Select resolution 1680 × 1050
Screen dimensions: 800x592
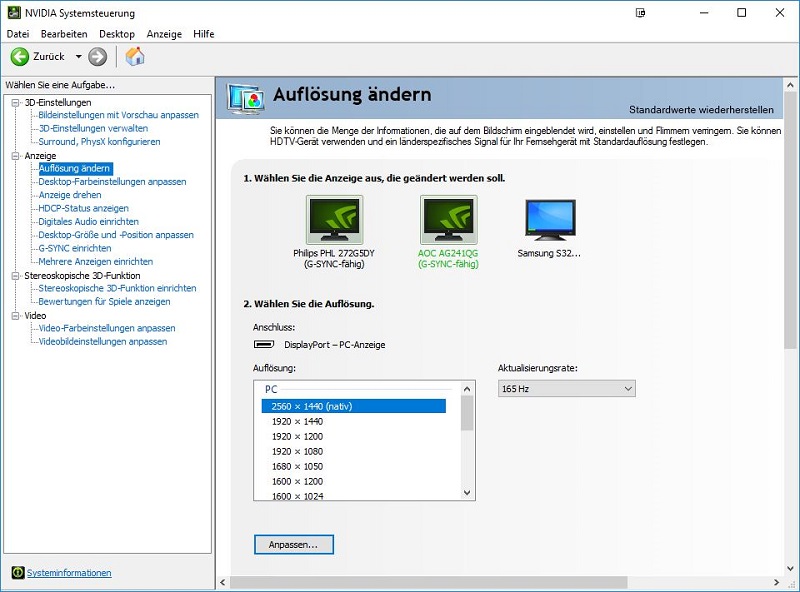click(297, 466)
